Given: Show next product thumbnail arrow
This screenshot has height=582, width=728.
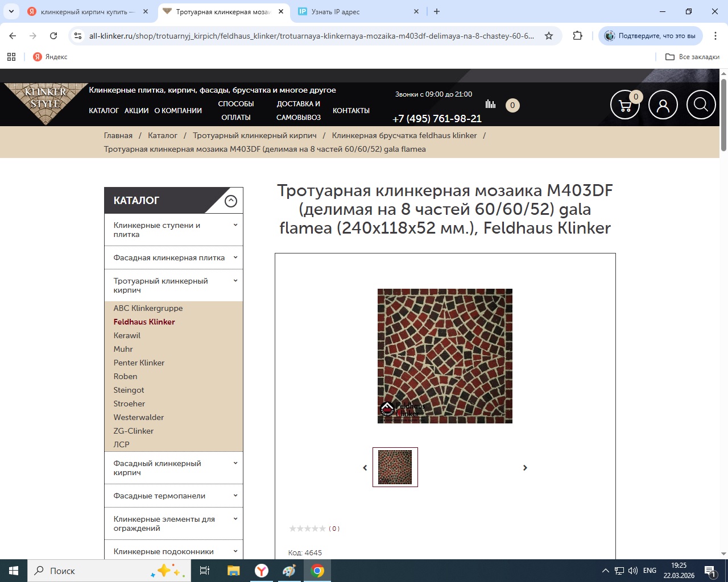Looking at the screenshot, I should [x=525, y=468].
